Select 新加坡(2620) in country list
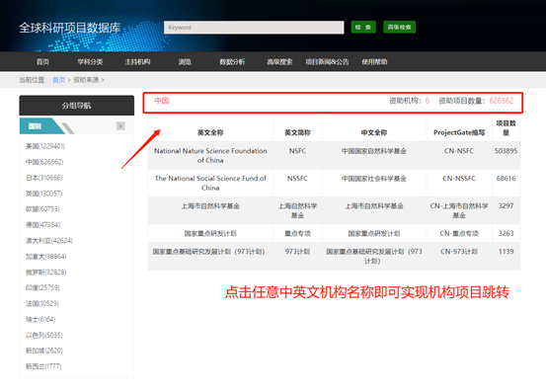Image resolution: width=546 pixels, height=392 pixels. pos(44,351)
